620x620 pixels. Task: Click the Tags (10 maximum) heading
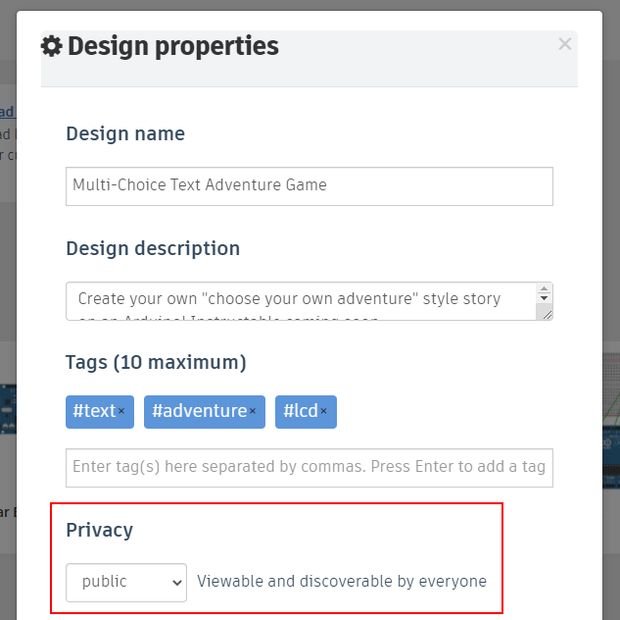coord(156,362)
